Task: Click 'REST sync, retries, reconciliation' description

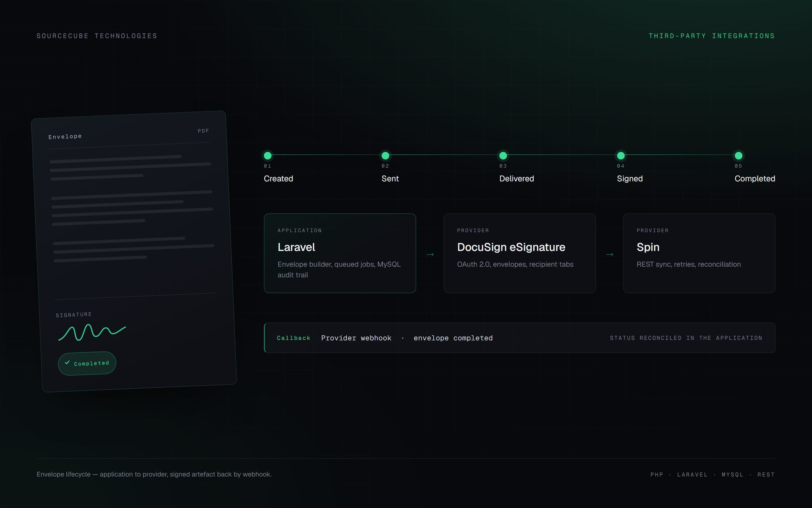Action: pos(688,264)
